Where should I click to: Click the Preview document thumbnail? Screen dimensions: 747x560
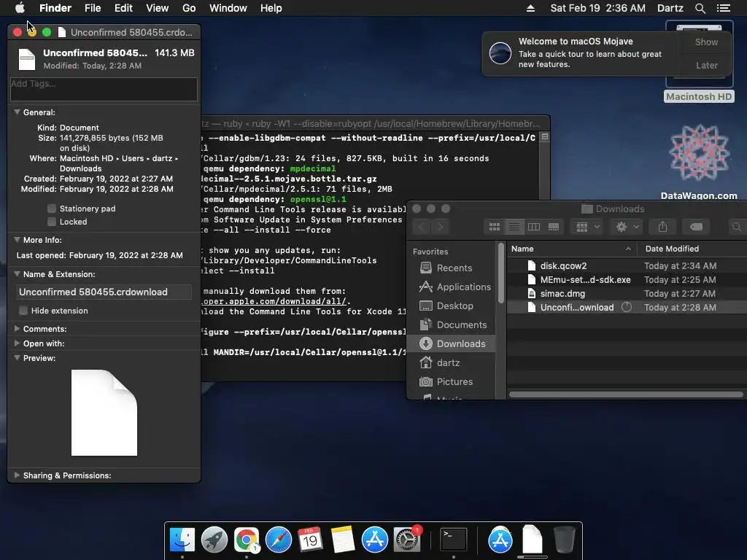(x=104, y=413)
